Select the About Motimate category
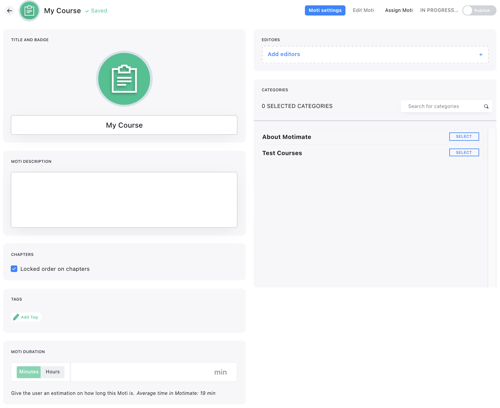This screenshot has width=500, height=408. click(464, 136)
